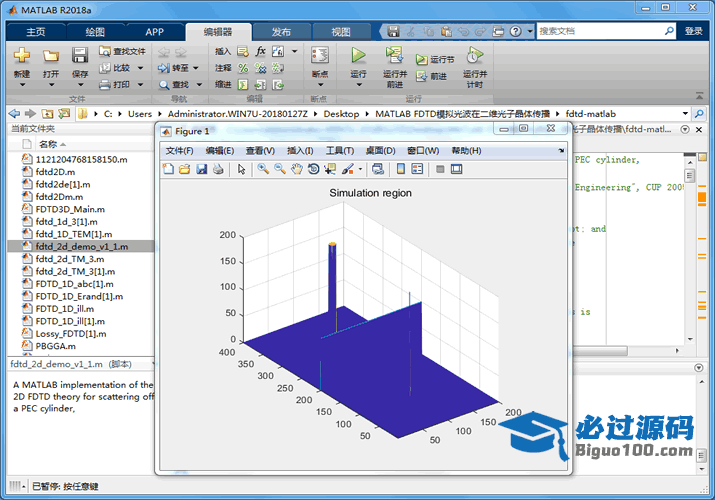Select file fdtd2D.m in folder list
This screenshot has width=715, height=500.
coord(55,172)
